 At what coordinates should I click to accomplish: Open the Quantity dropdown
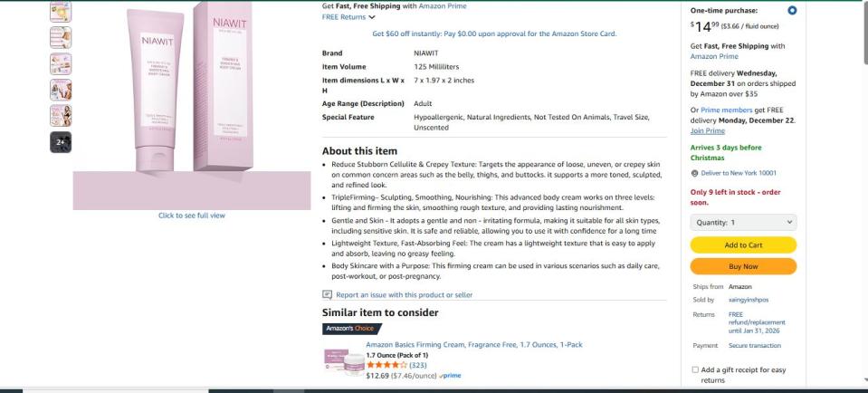(x=743, y=222)
